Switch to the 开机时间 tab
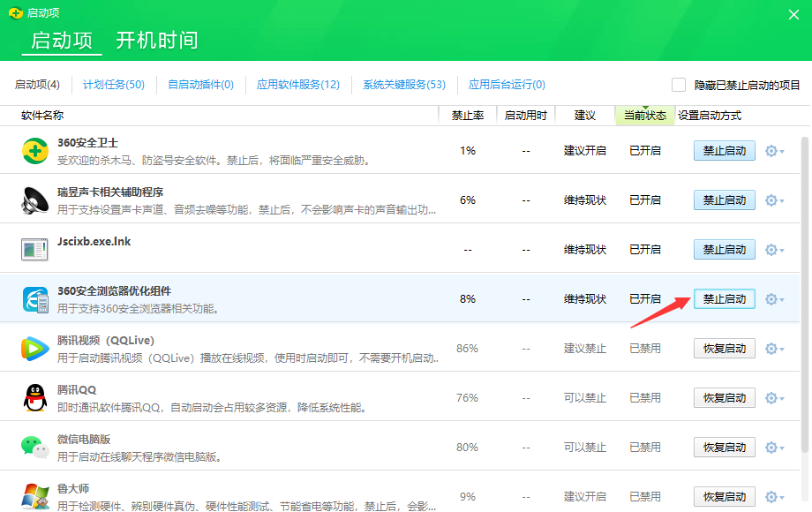This screenshot has height=512, width=812. click(155, 41)
